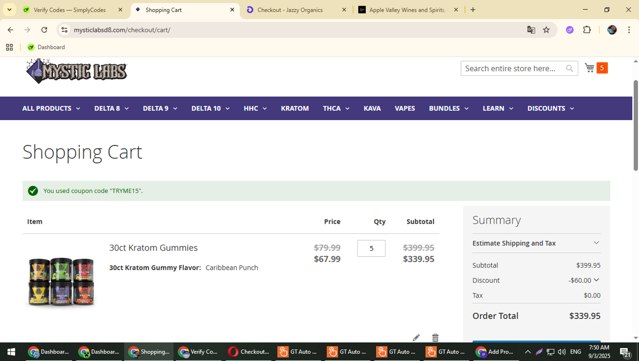
Task: Open the Chrome profile avatar
Action: point(612,30)
